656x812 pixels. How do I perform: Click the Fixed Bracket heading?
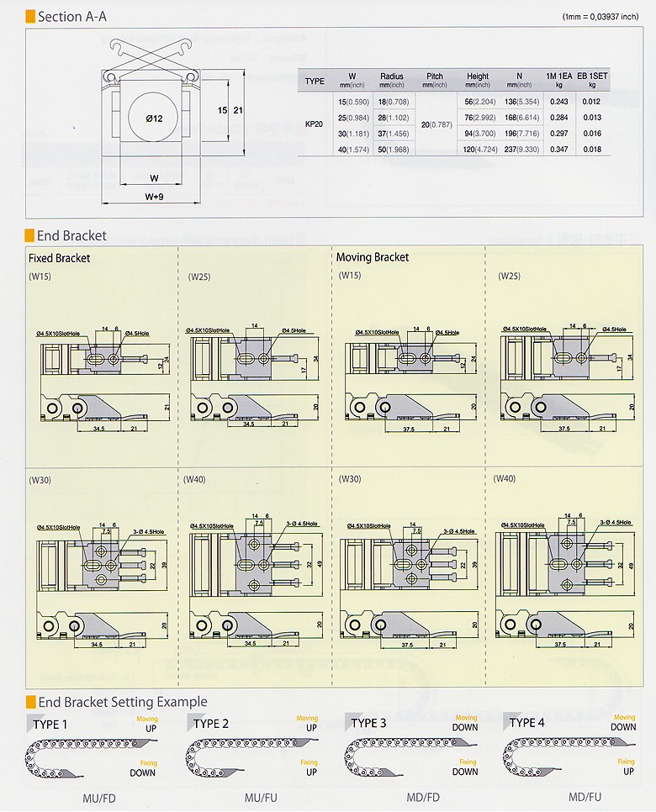point(59,258)
